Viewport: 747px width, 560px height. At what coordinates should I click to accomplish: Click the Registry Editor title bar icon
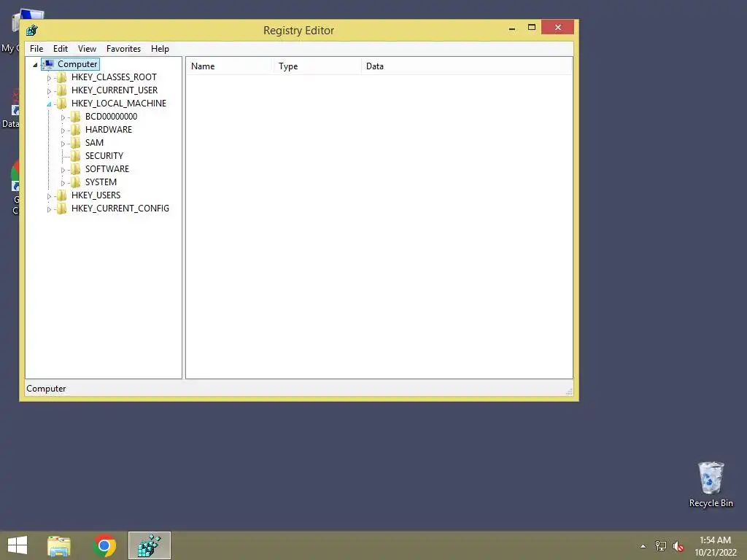(x=32, y=31)
